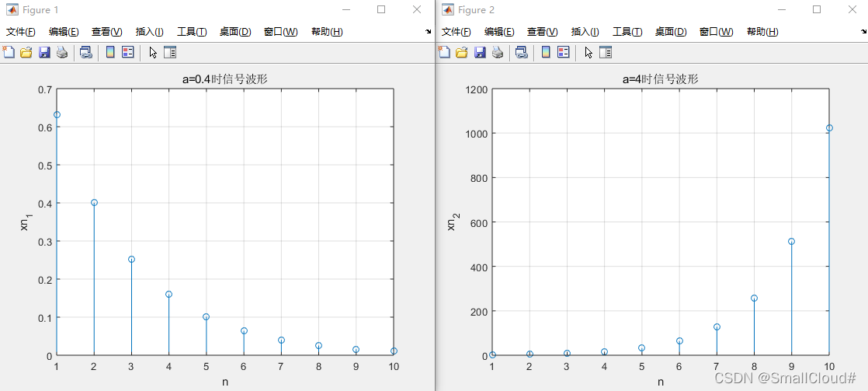Click the 'xn2' y-axis label in Figure 2

453,222
